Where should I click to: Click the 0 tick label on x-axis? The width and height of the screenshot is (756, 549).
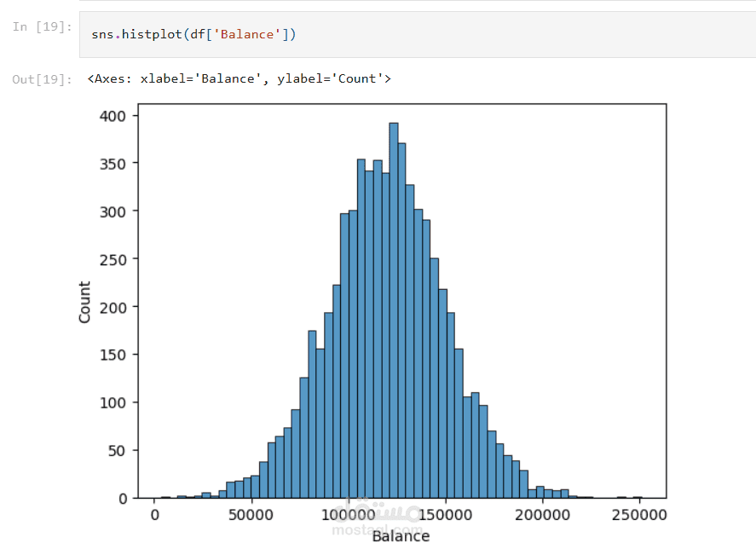155,515
